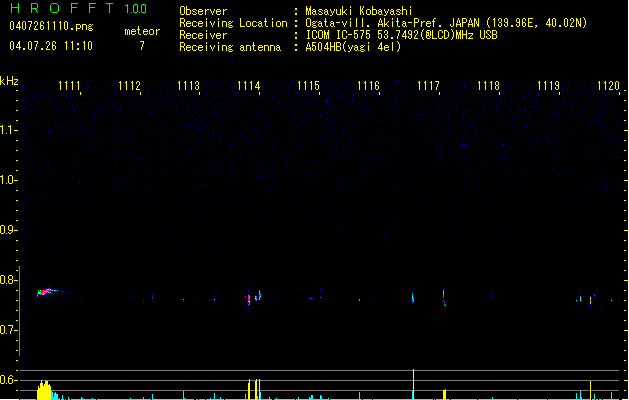Select file name 0407261110.png
The image size is (629, 400).
tap(51, 26)
